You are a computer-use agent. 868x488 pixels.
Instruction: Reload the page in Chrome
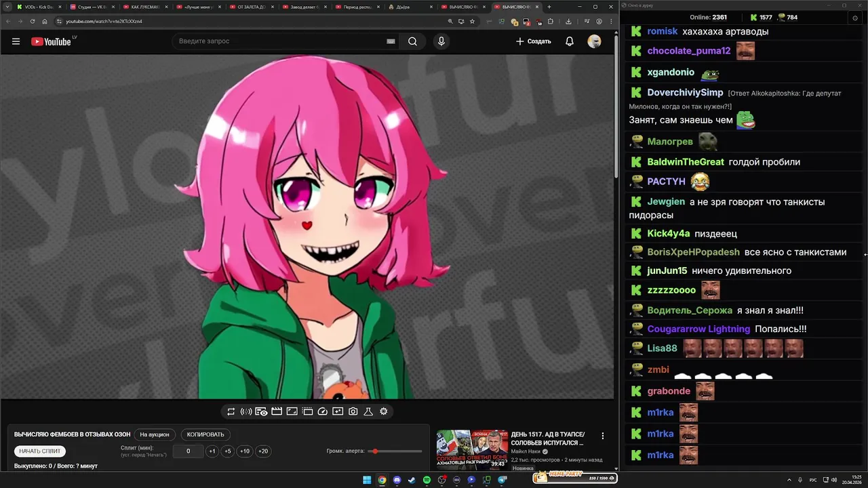33,21
